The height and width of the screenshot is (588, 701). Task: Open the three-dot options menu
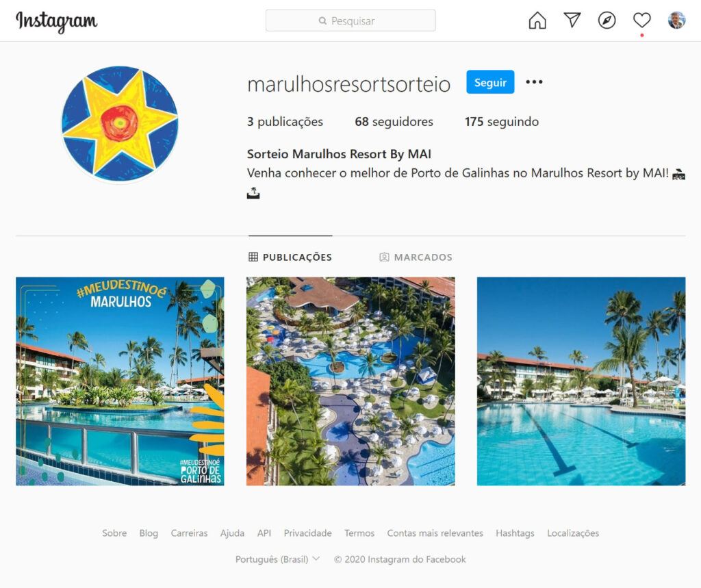(x=534, y=82)
